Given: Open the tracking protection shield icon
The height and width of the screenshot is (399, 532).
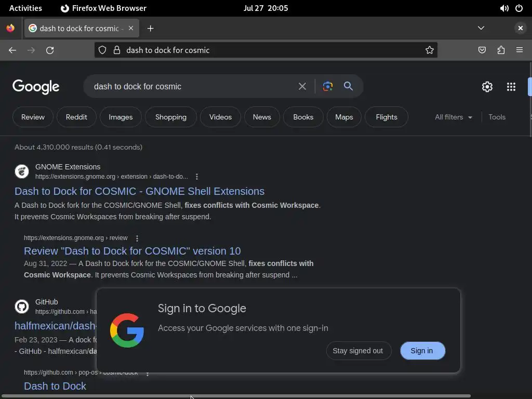Looking at the screenshot, I should point(102,50).
